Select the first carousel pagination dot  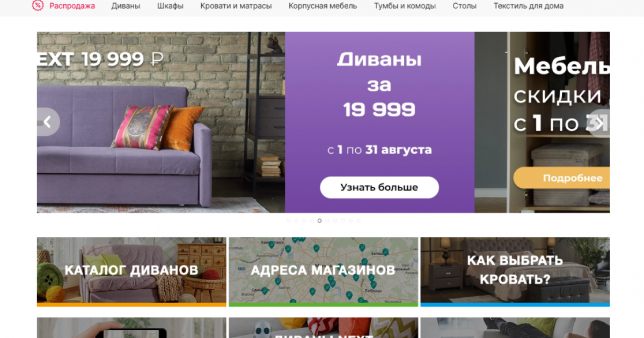[288, 221]
